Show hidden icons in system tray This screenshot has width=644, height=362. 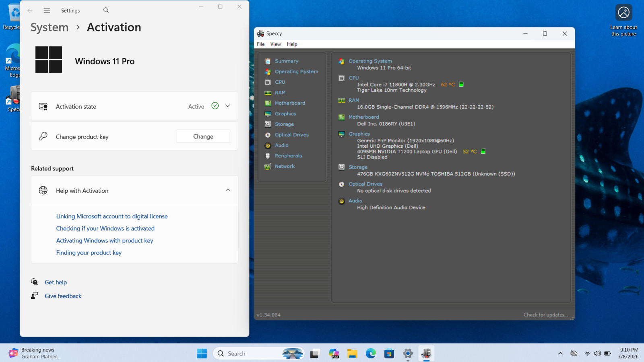pos(560,354)
